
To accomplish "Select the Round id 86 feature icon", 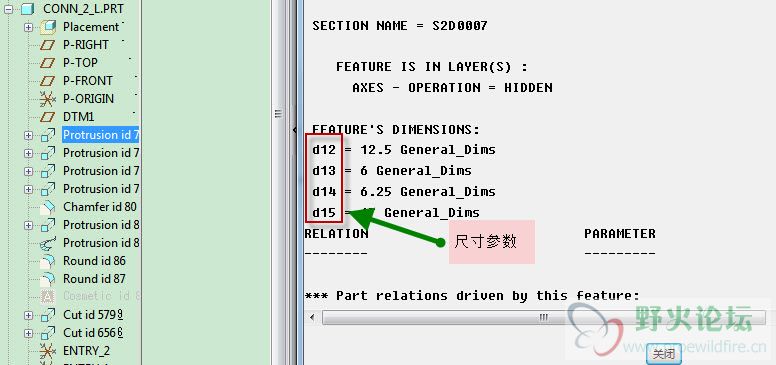I will [x=48, y=261].
